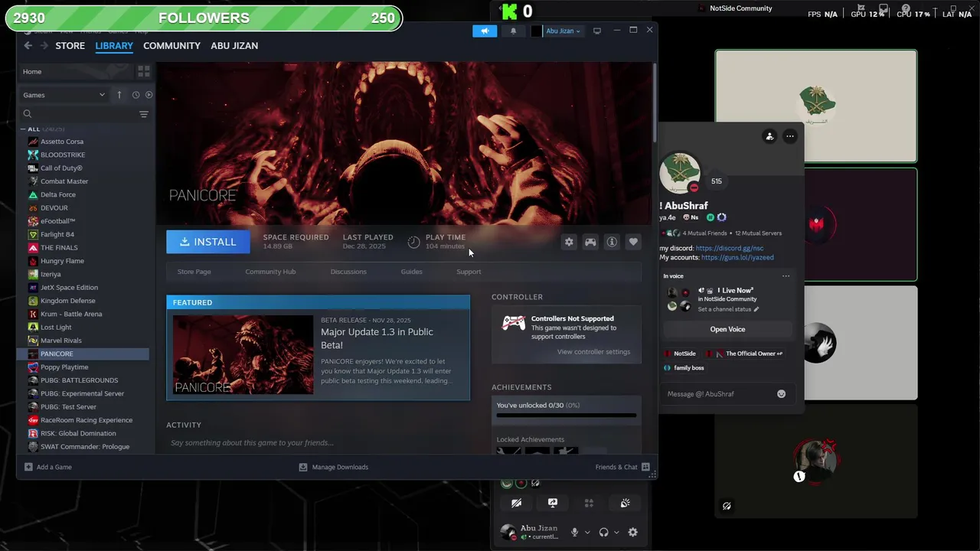Open ABU JIZAN profile tab
The image size is (980, 551).
[x=234, y=46]
